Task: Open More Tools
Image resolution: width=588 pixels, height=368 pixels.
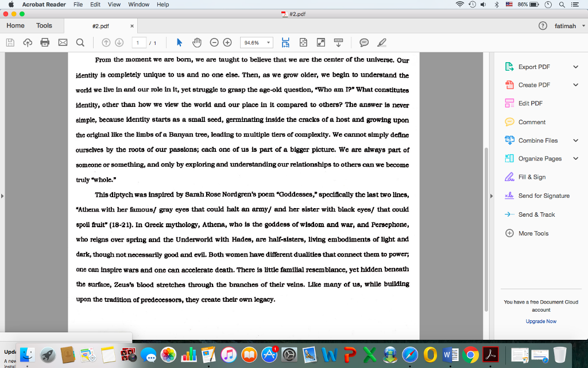Action: coord(533,232)
